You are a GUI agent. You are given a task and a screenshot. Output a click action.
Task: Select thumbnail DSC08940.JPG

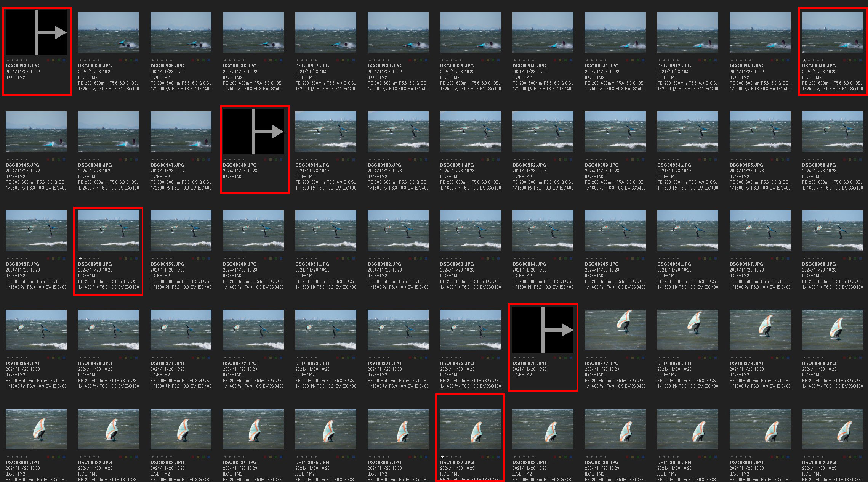click(x=543, y=32)
